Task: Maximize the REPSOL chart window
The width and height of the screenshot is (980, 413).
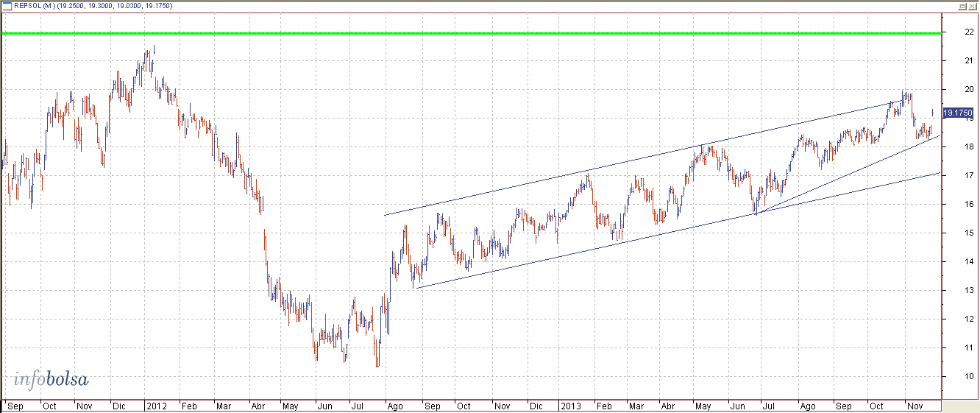Action: coord(962,5)
